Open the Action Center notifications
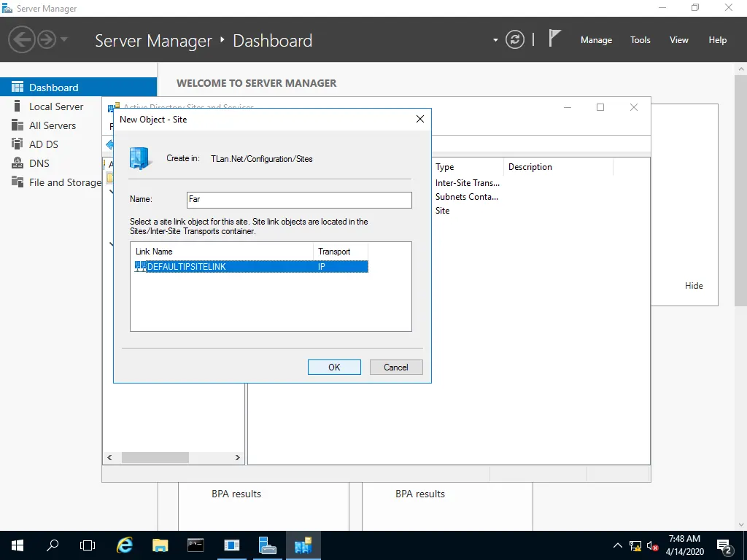This screenshot has width=747, height=560. pyautogui.click(x=724, y=545)
